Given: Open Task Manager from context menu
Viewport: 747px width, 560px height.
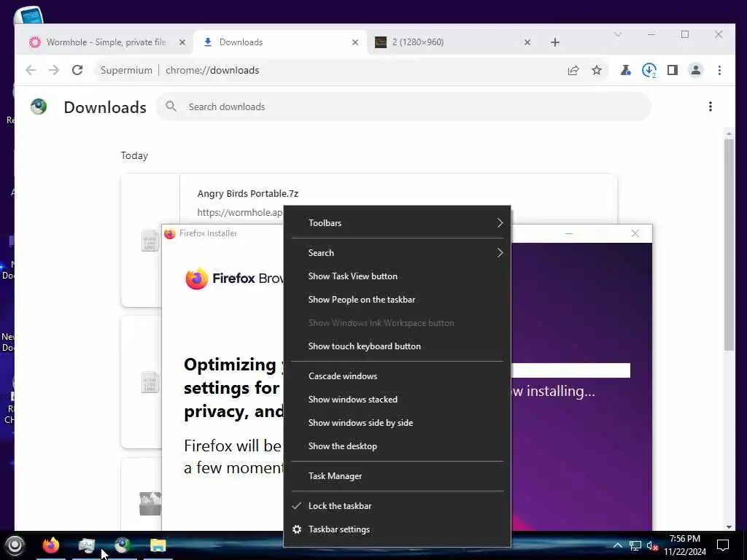Looking at the screenshot, I should [x=397, y=476].
